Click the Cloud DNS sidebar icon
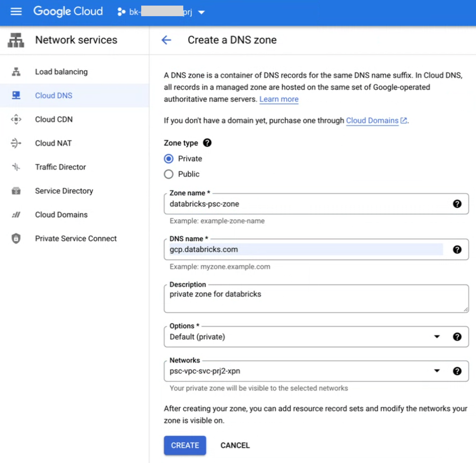This screenshot has height=463, width=476. [16, 95]
